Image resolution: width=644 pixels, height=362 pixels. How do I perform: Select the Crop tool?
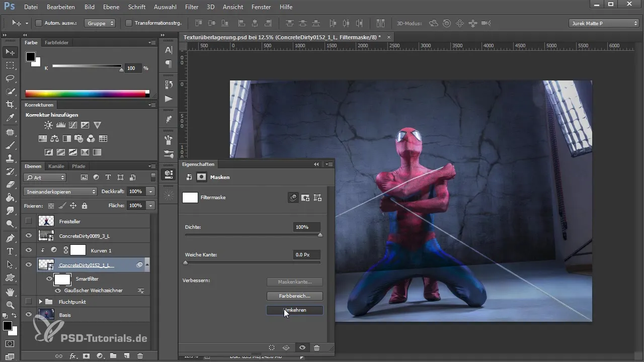click(x=10, y=105)
